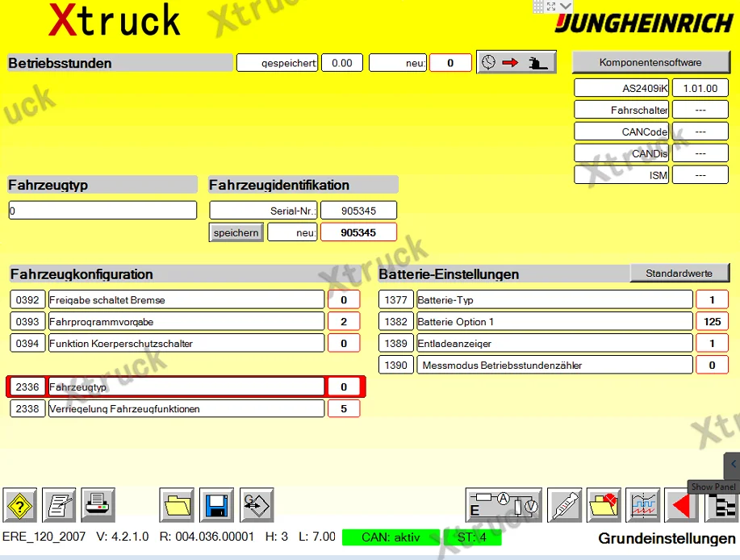The height and width of the screenshot is (560, 740).
Task: Edit value for Entladeanzeiger
Action: click(x=712, y=344)
